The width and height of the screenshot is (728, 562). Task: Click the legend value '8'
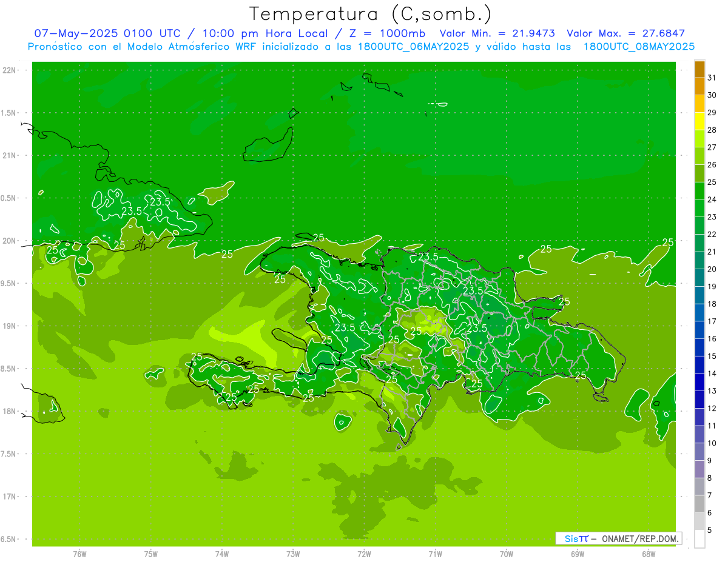pos(710,478)
